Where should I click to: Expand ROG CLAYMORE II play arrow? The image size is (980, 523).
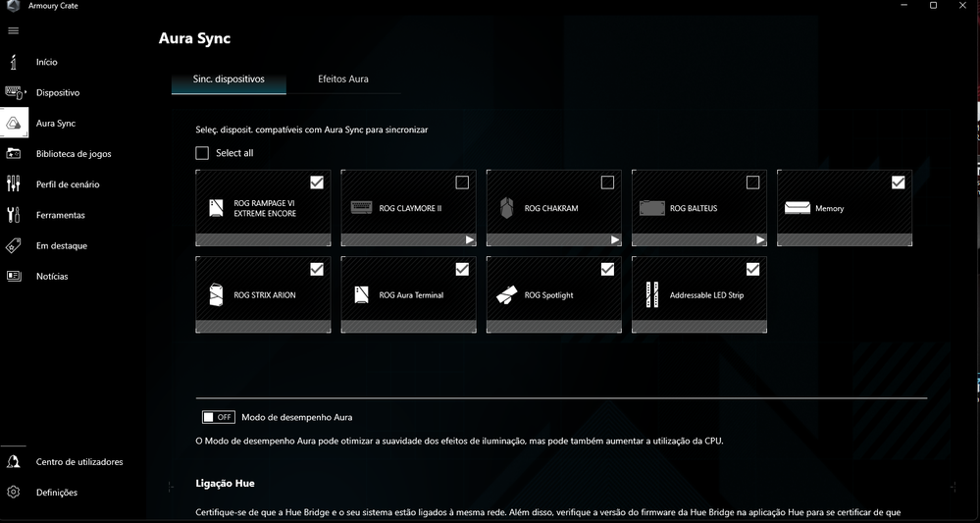469,240
